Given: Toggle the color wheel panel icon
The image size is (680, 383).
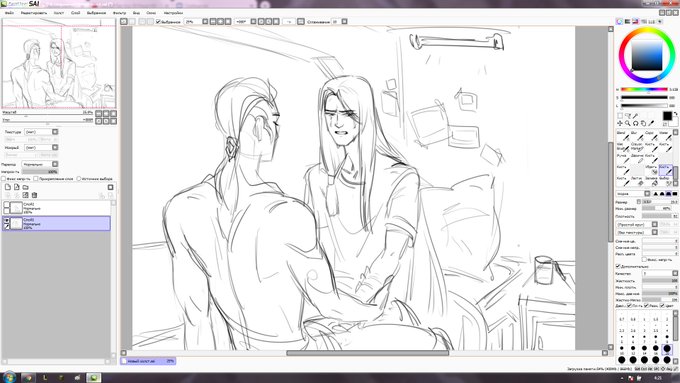Looking at the screenshot, I should (x=620, y=21).
